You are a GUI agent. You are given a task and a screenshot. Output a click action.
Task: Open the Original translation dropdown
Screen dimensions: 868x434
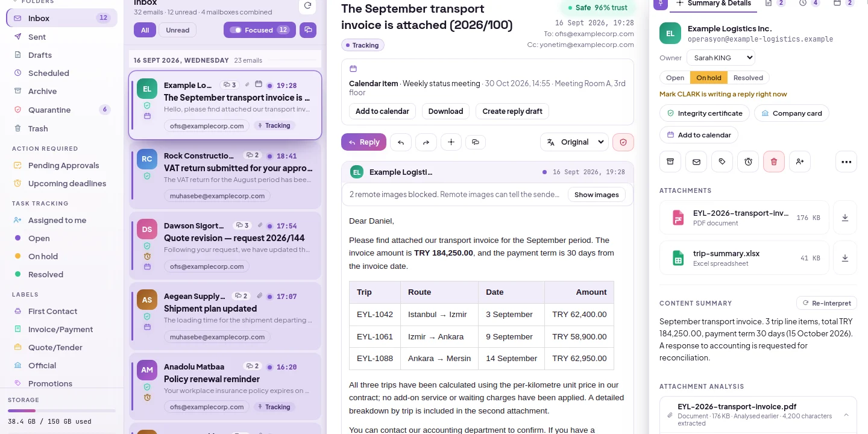tap(574, 142)
